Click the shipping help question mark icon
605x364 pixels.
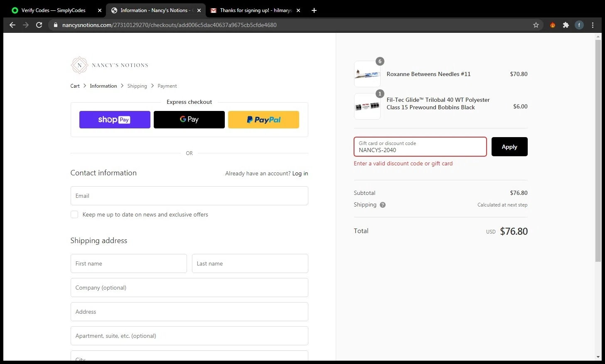[x=383, y=205]
